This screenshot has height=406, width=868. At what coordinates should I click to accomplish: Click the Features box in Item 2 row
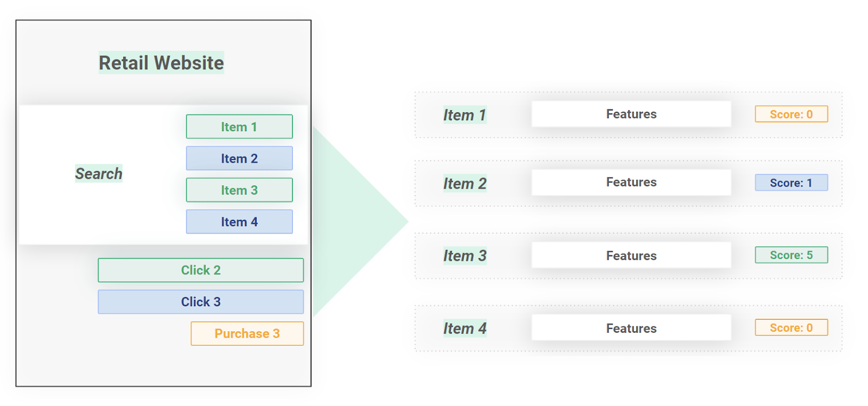coord(631,182)
